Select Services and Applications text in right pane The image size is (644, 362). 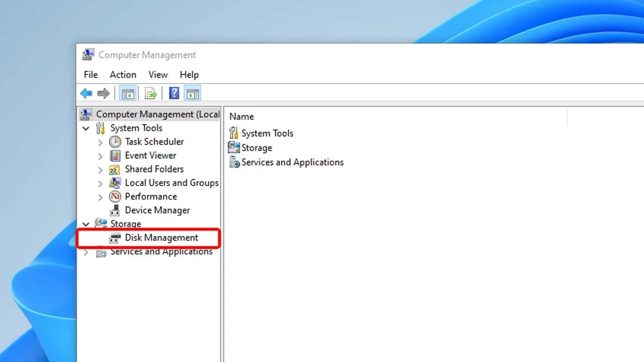pyautogui.click(x=292, y=162)
